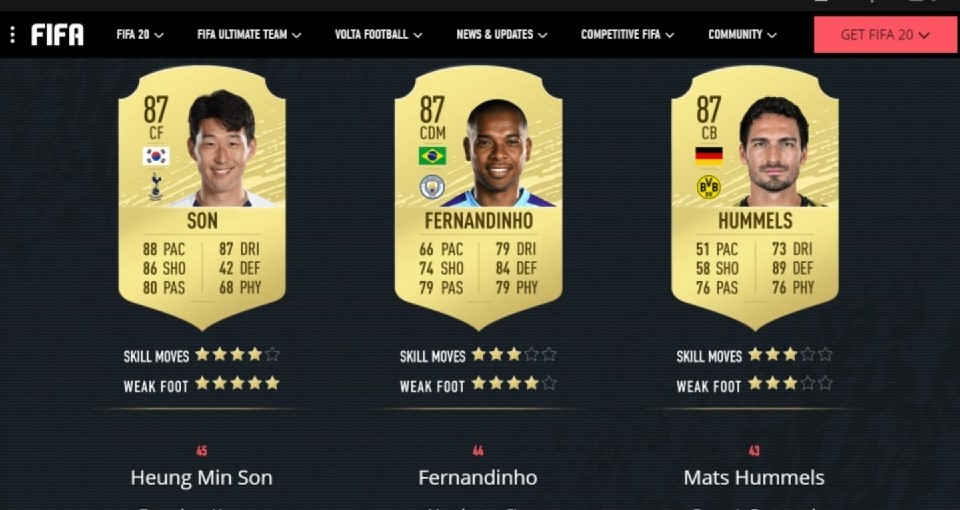Open the Heung Min Son name link
The height and width of the screenshot is (510, 960).
pos(201,478)
